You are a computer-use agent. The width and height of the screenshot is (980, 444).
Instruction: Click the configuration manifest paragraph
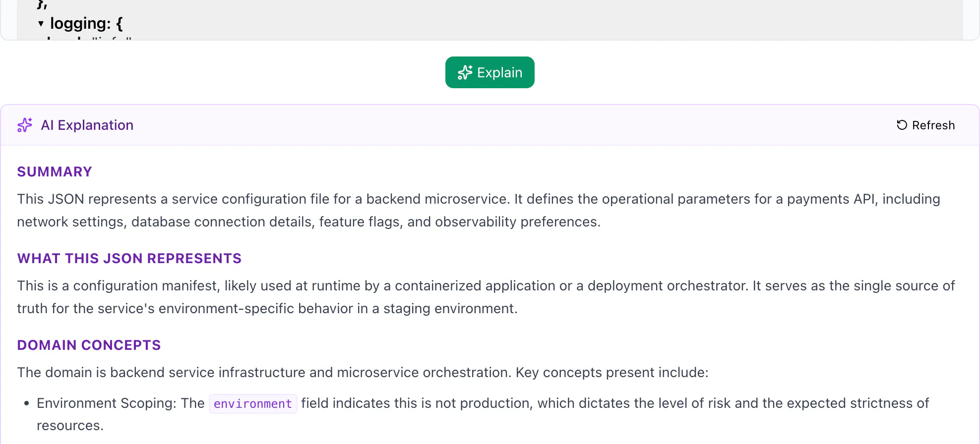(x=486, y=297)
